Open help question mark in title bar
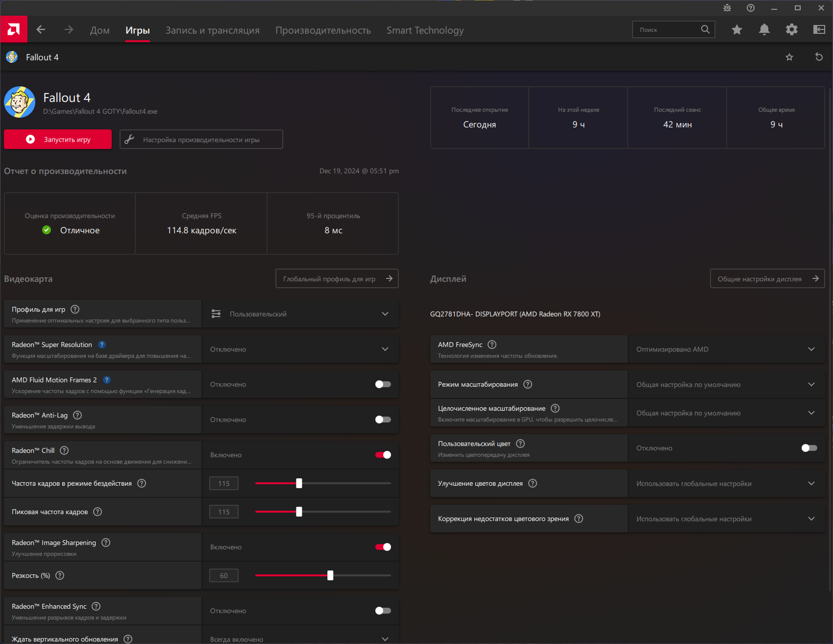833x644 pixels. tap(751, 8)
